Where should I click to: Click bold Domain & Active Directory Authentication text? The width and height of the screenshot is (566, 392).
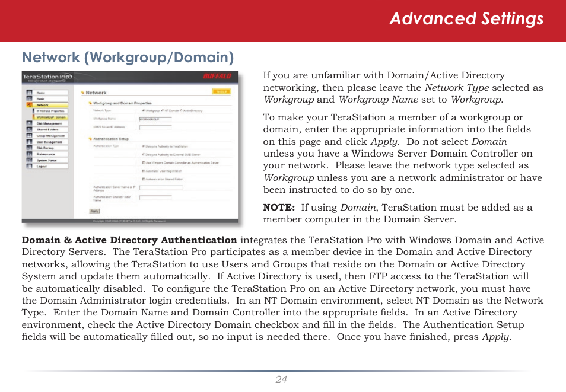129,240
